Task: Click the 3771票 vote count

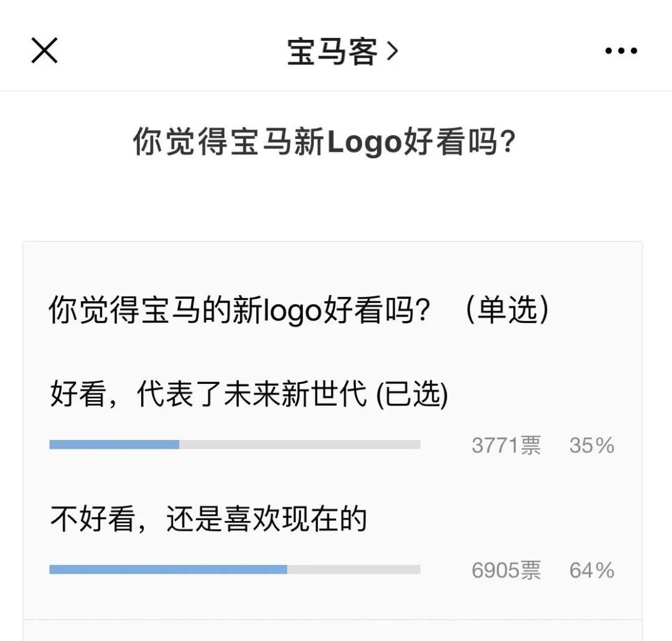Action: pos(506,444)
